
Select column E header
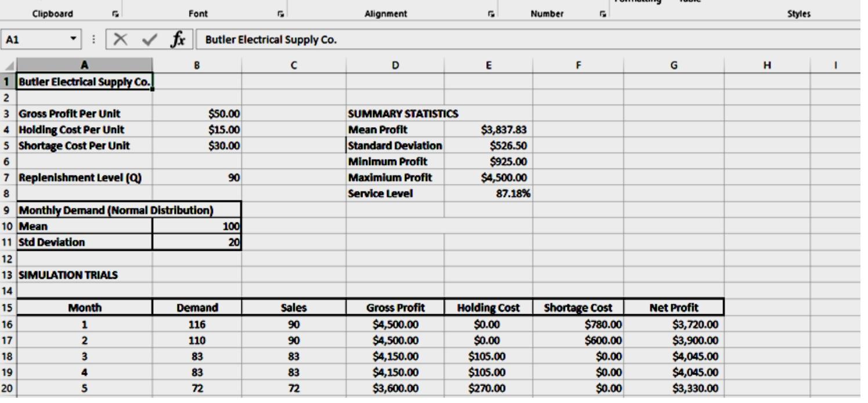coord(489,65)
